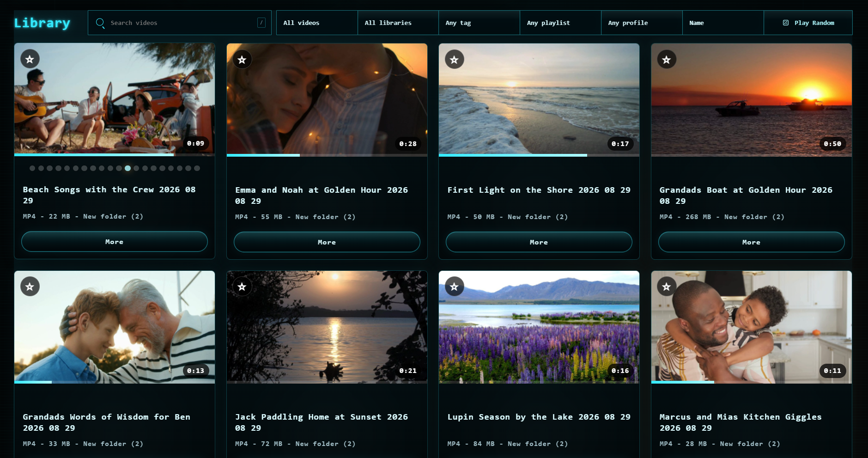Click the title "Lupin Season by the Lake 2026 08 29"

539,417
